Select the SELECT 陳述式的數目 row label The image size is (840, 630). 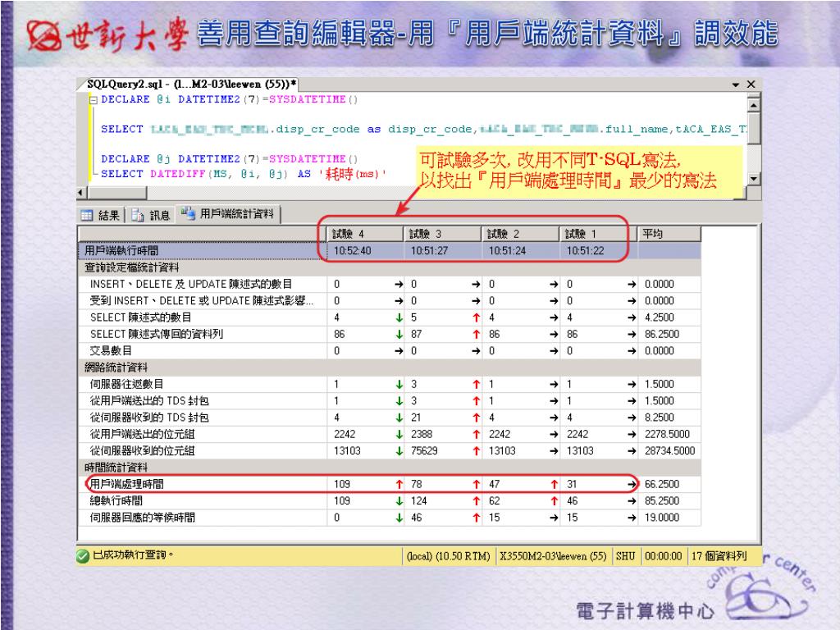140,317
